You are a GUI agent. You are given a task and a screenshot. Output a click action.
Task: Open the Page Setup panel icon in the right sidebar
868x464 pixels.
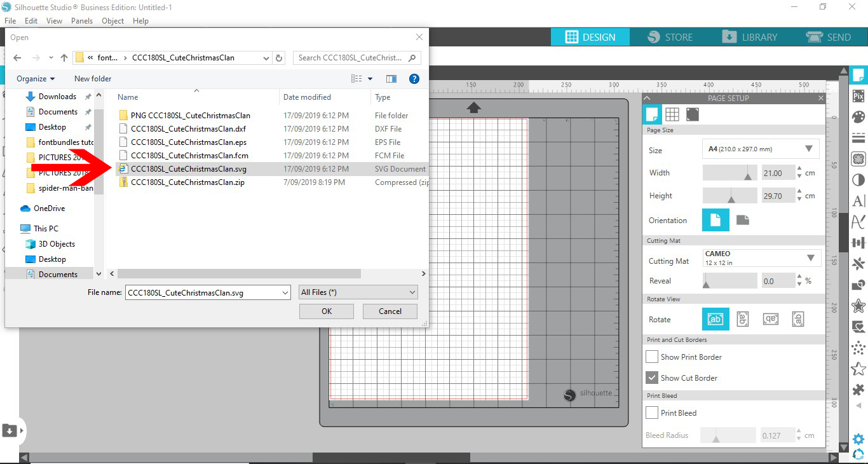858,75
